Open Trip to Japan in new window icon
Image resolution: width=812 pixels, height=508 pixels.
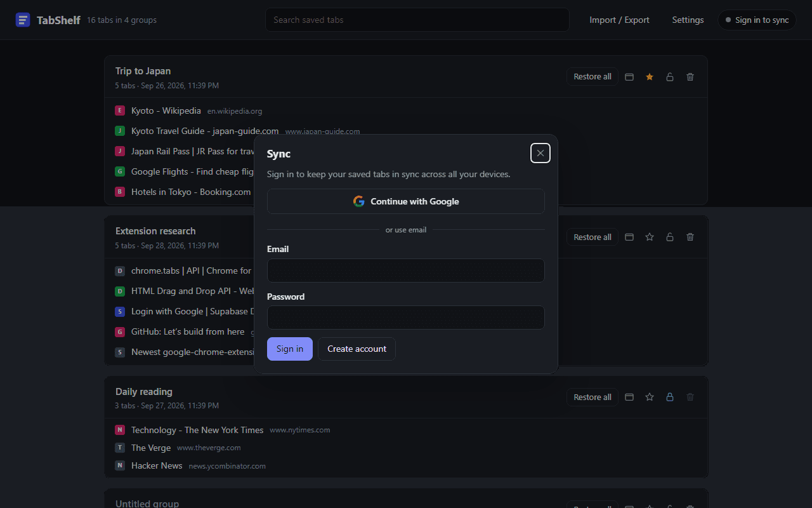pyautogui.click(x=629, y=77)
